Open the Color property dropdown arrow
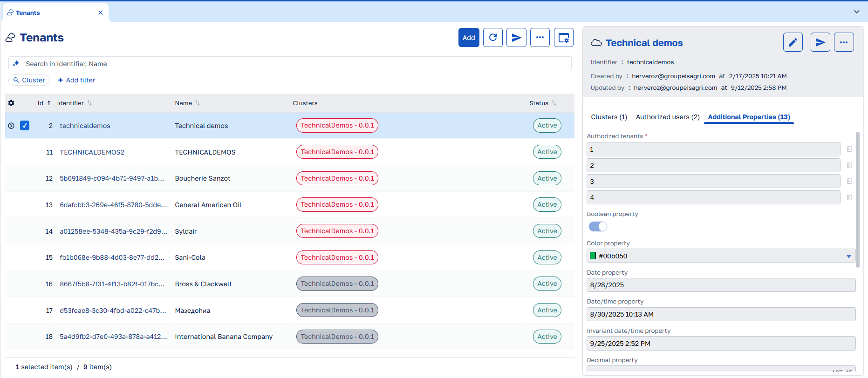 tap(849, 256)
